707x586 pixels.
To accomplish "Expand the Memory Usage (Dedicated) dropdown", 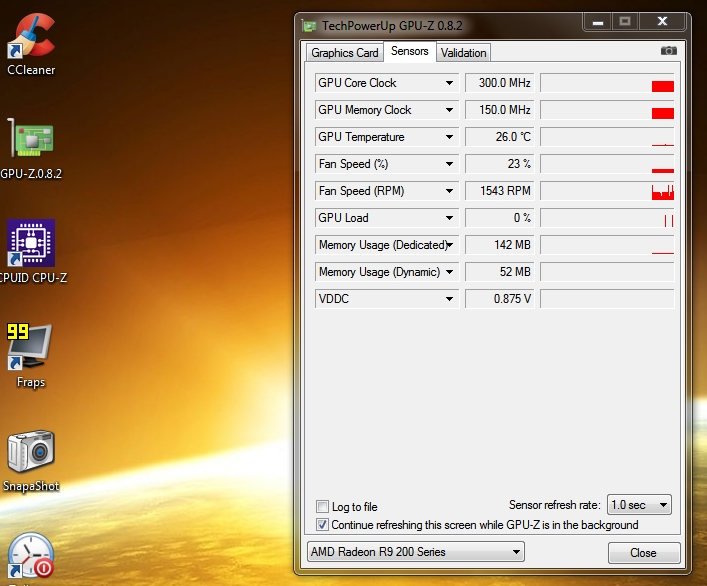I will [450, 245].
